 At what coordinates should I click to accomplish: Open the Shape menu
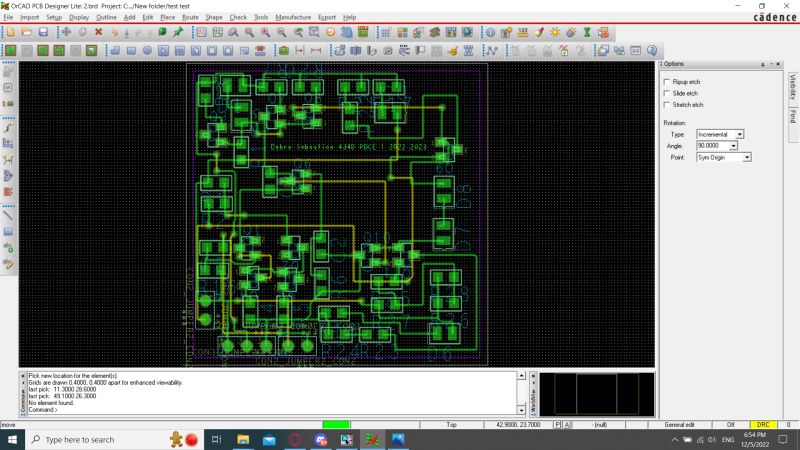(x=214, y=17)
